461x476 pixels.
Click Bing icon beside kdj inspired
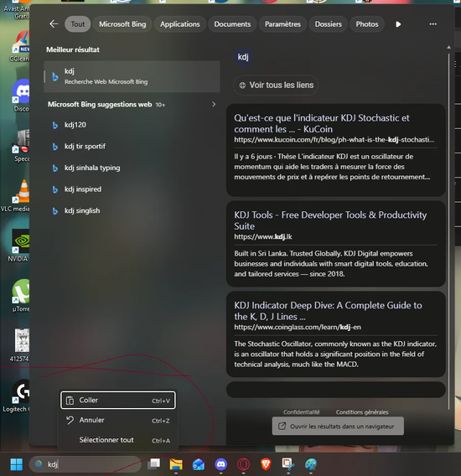coord(55,189)
